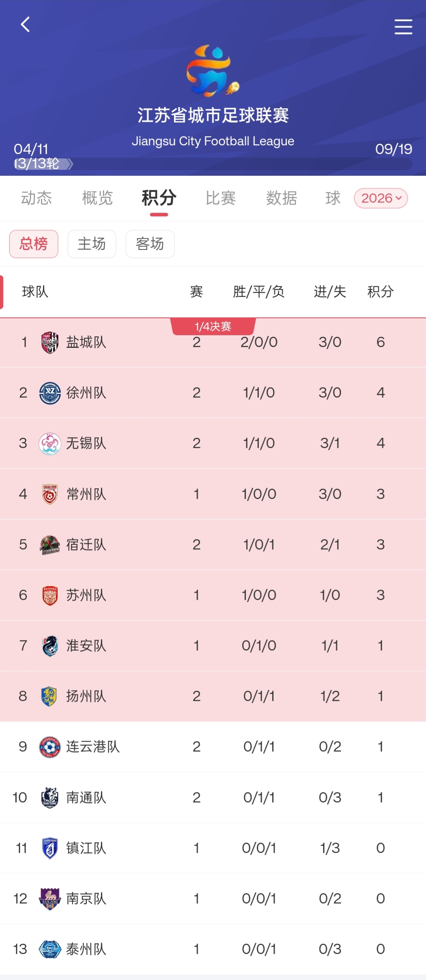Tap the Jiangsu City Football League logo

[x=213, y=71]
